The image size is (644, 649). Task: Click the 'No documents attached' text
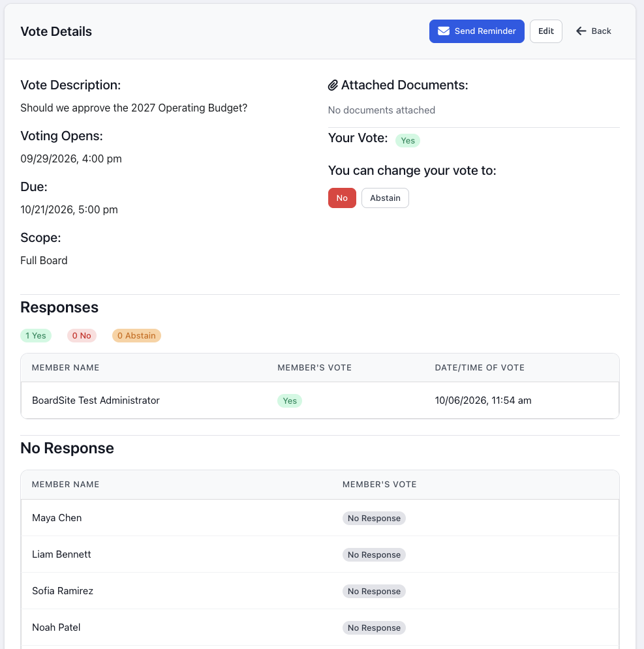[x=382, y=110]
